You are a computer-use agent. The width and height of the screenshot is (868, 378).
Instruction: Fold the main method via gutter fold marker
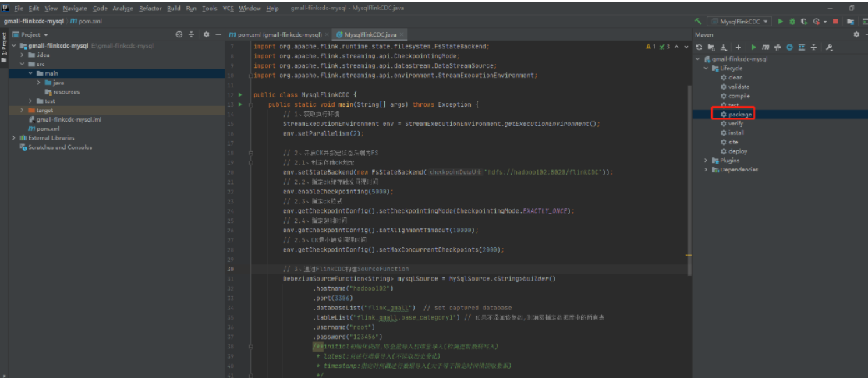tap(250, 104)
